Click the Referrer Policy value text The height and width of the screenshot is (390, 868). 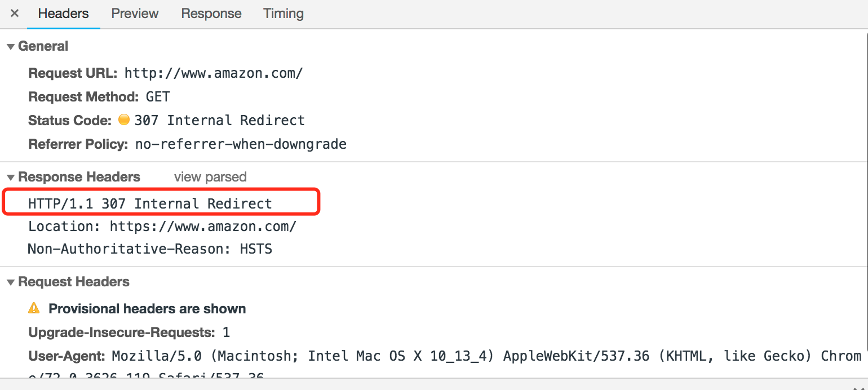(240, 144)
